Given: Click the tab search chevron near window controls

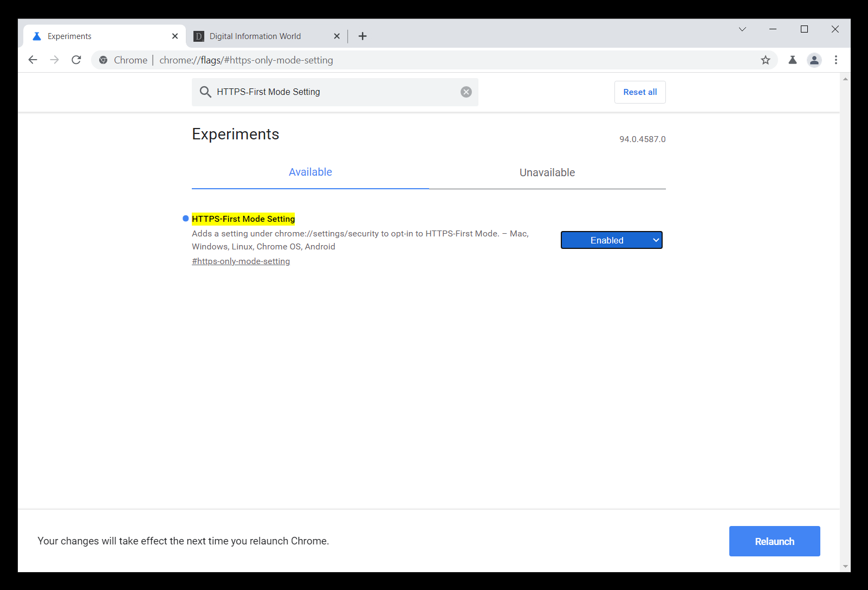Looking at the screenshot, I should coord(742,29).
